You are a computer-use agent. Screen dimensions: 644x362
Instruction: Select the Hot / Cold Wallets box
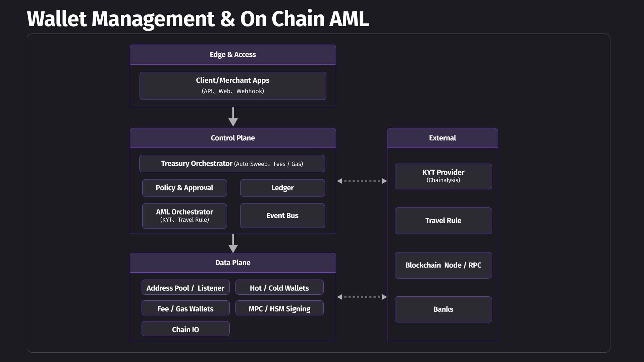pos(279,287)
